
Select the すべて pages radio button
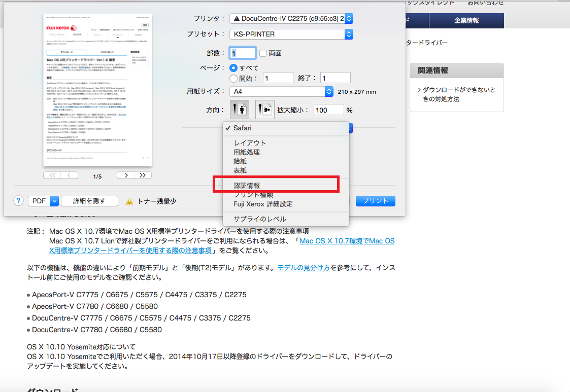(233, 67)
